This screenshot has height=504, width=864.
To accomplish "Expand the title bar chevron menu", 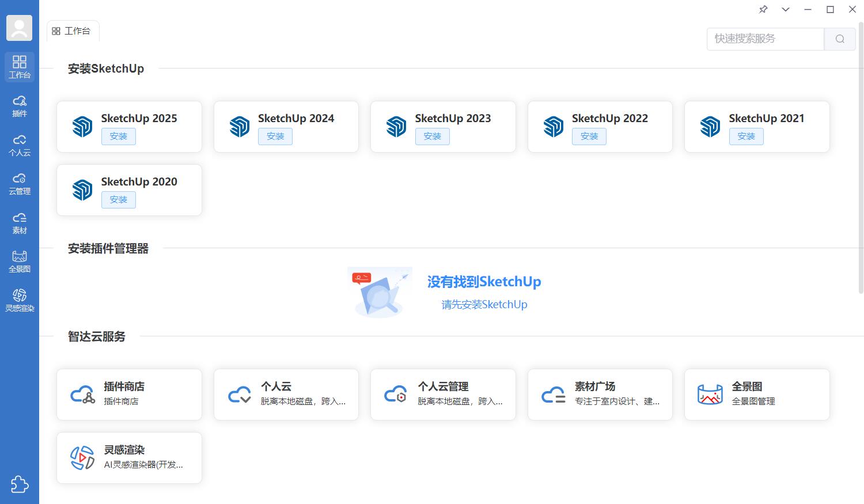I will [785, 9].
